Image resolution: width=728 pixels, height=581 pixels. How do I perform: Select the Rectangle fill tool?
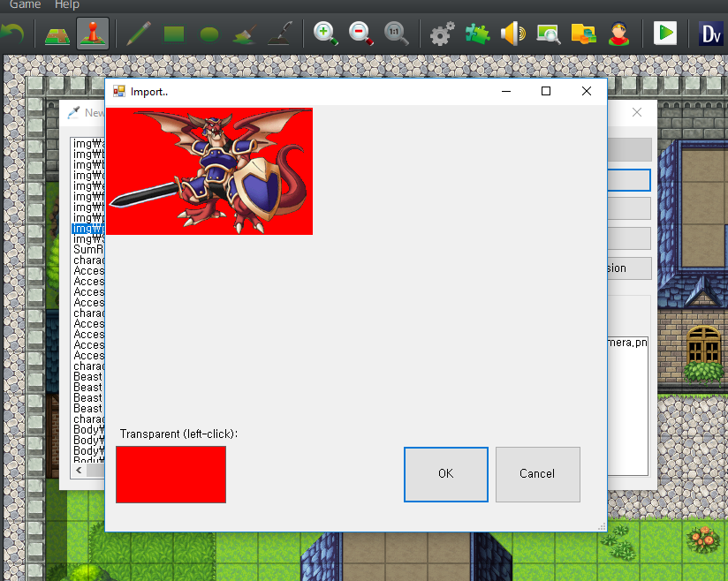[x=174, y=34]
